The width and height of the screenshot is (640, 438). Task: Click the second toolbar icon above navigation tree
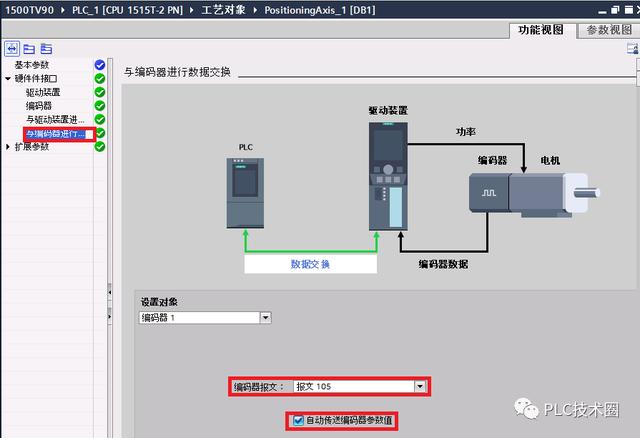(x=29, y=48)
